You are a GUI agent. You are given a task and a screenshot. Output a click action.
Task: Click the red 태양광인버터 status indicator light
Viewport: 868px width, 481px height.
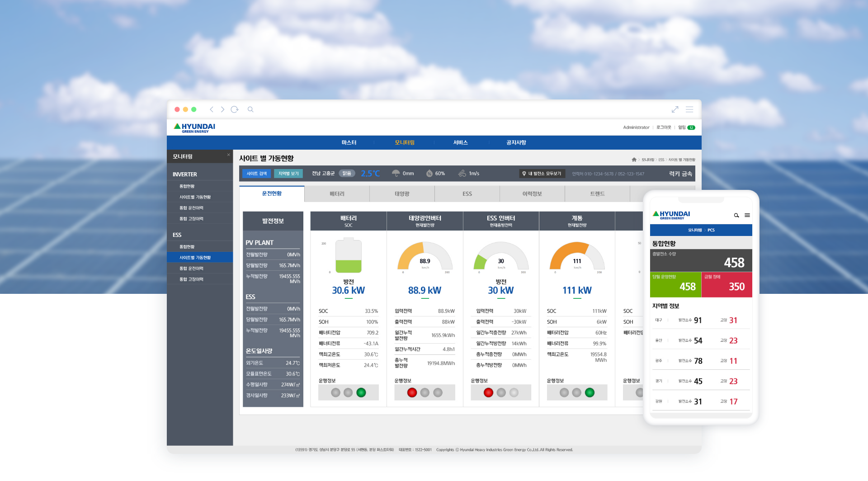click(x=412, y=392)
